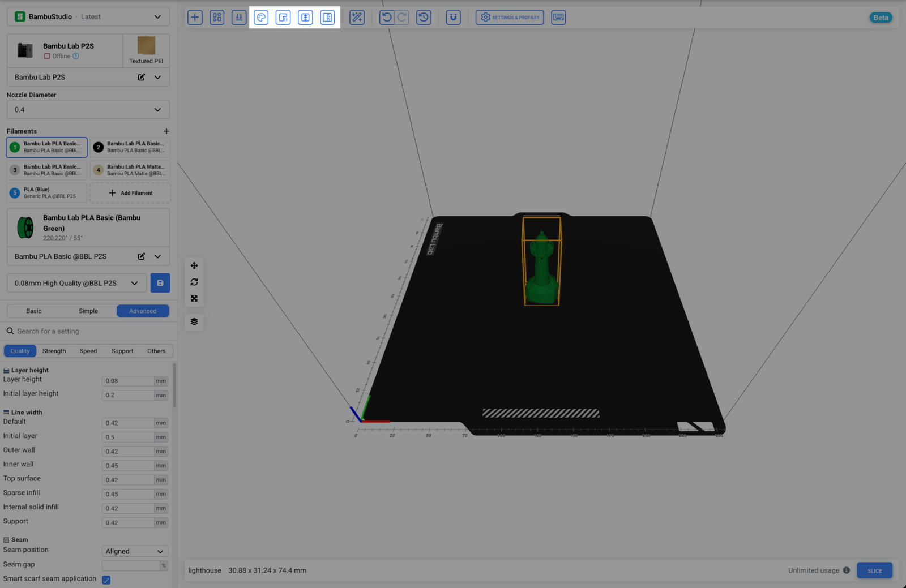
Task: Select filament 1 Bambu Green PLA Basic
Action: click(47, 147)
